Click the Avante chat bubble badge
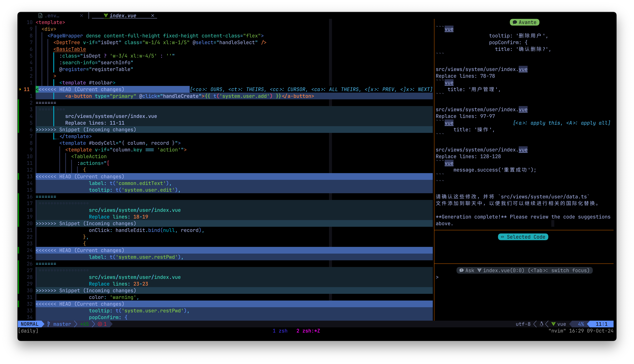The image size is (634, 364). 524,22
